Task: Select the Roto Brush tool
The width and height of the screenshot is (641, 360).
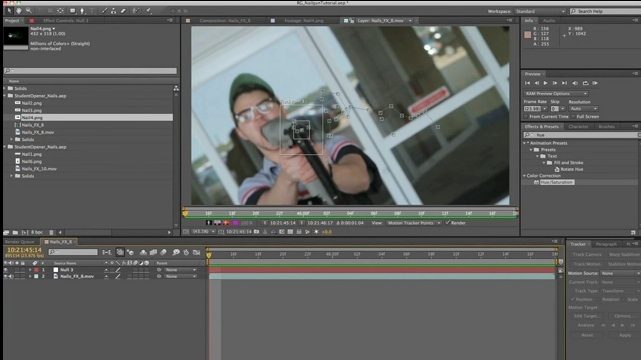Action: coord(136,11)
